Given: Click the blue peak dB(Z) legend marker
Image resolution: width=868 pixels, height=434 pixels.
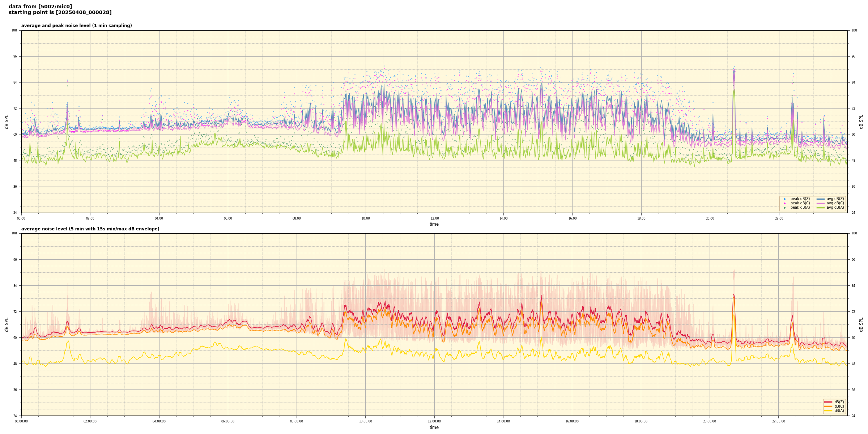Looking at the screenshot, I should 784,199.
